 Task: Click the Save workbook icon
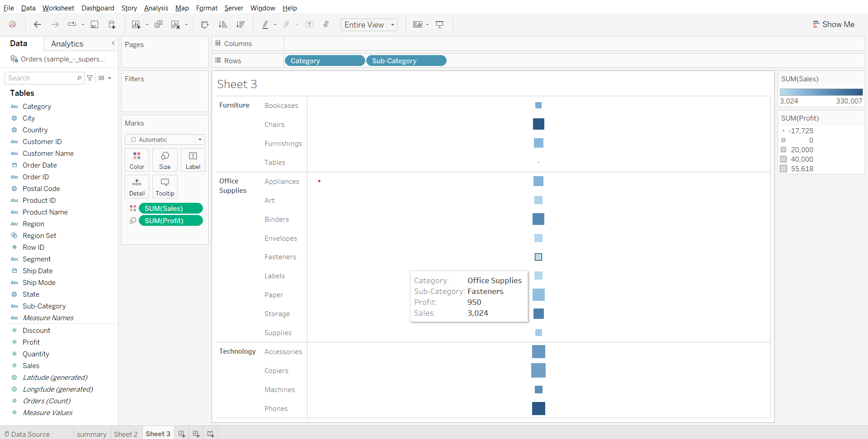pyautogui.click(x=94, y=25)
